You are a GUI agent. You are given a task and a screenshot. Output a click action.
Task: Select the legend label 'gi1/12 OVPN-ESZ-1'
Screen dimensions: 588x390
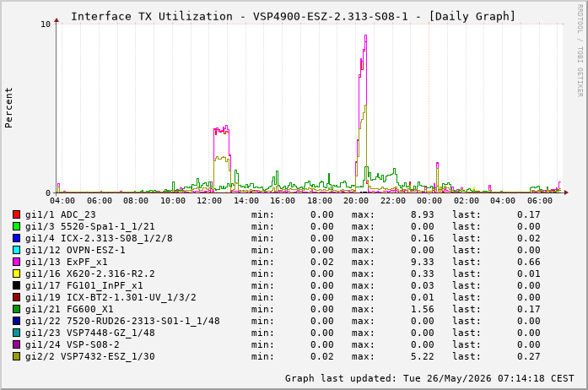coord(75,250)
